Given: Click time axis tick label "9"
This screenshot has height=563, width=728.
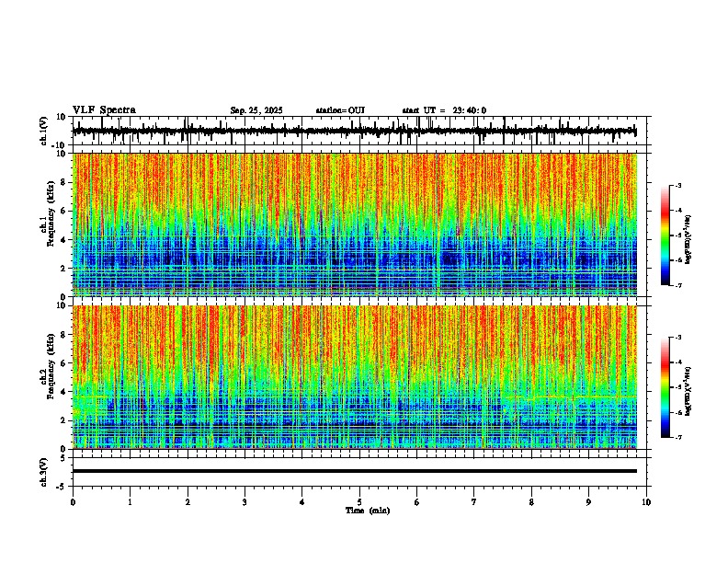Looking at the screenshot, I should point(588,502).
